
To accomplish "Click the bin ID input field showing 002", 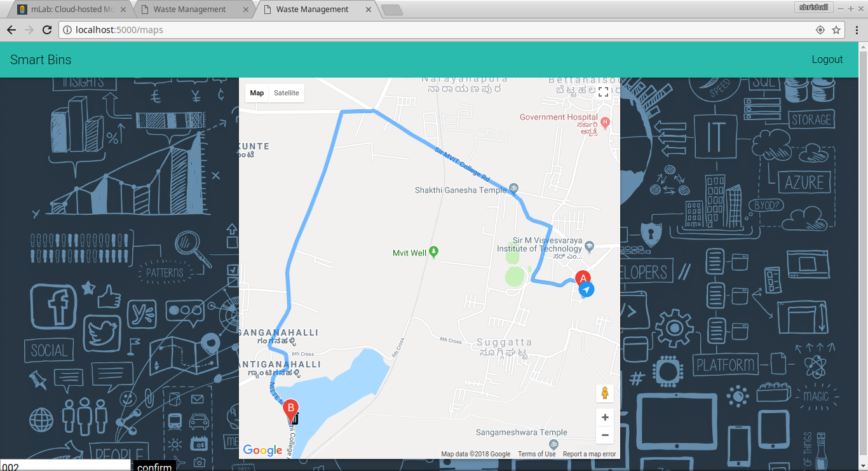I will click(x=65, y=466).
